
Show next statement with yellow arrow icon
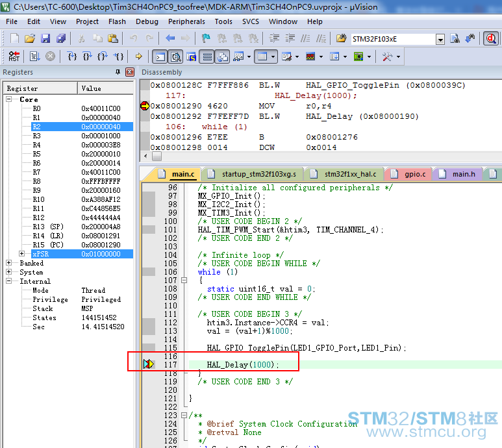coord(138,56)
